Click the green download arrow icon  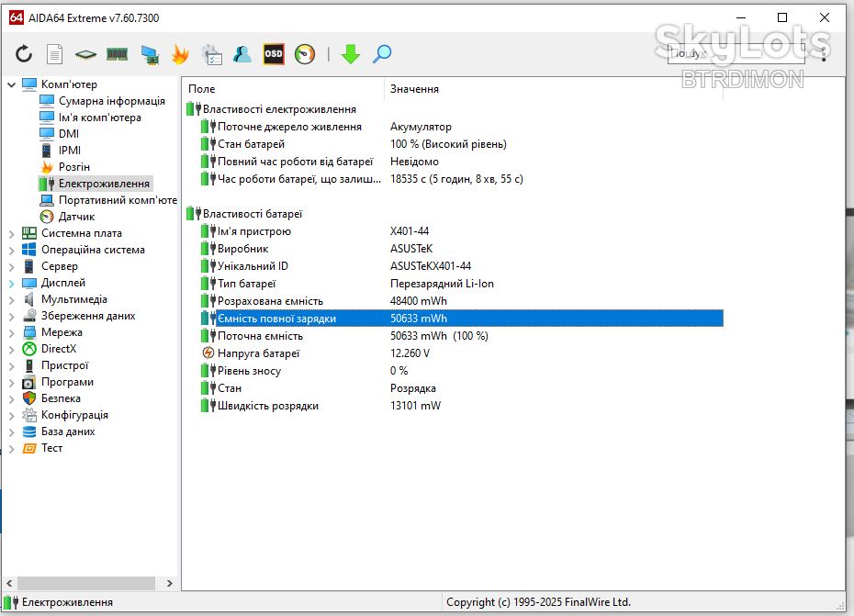[351, 54]
